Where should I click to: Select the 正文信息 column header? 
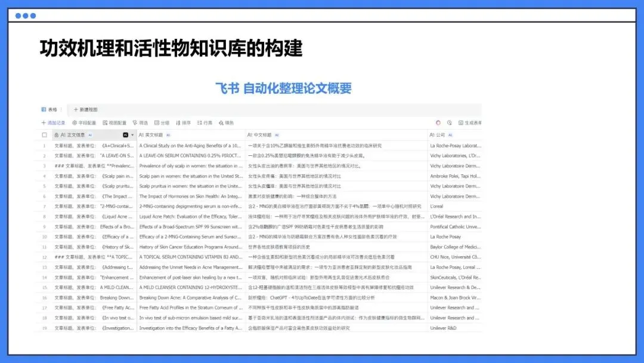(94, 135)
